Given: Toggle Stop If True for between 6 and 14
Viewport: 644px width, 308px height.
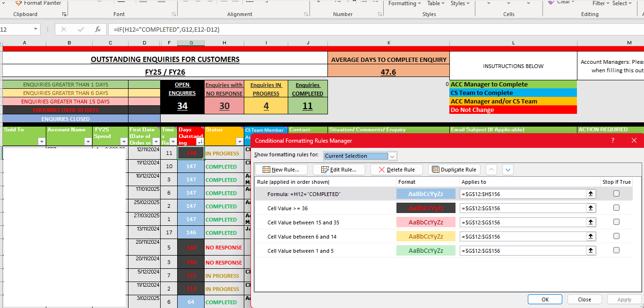Looking at the screenshot, I should (616, 236).
